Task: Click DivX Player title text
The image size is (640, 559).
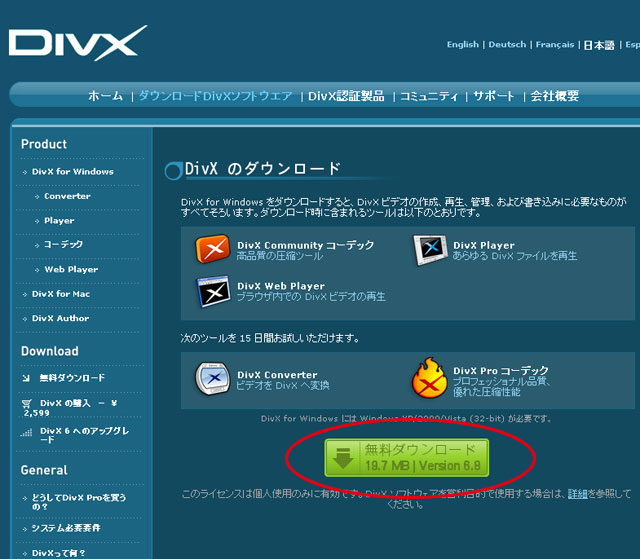Action: coord(484,246)
